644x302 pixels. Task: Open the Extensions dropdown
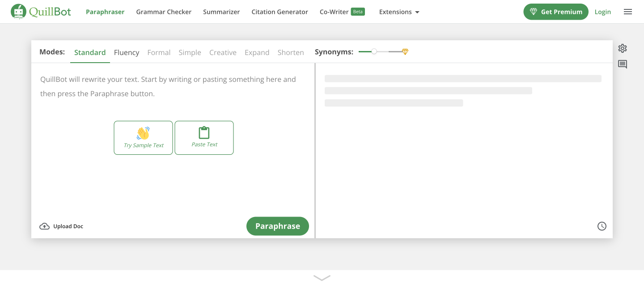click(399, 12)
